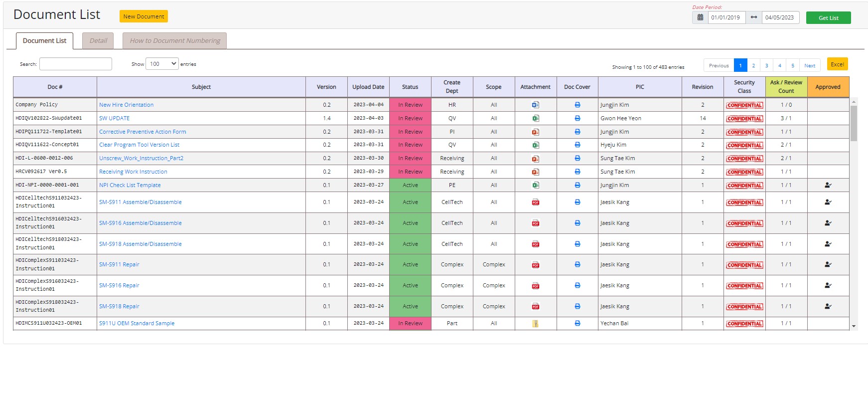Open the Show entries count dropdown
This screenshot has width=868, height=409.
(x=162, y=64)
